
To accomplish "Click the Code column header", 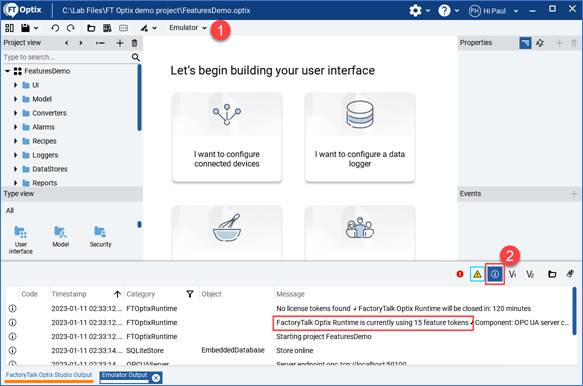I will coord(29,294).
